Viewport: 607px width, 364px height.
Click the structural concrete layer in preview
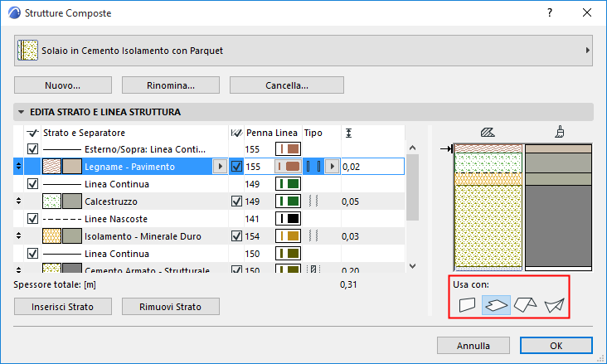click(x=488, y=226)
